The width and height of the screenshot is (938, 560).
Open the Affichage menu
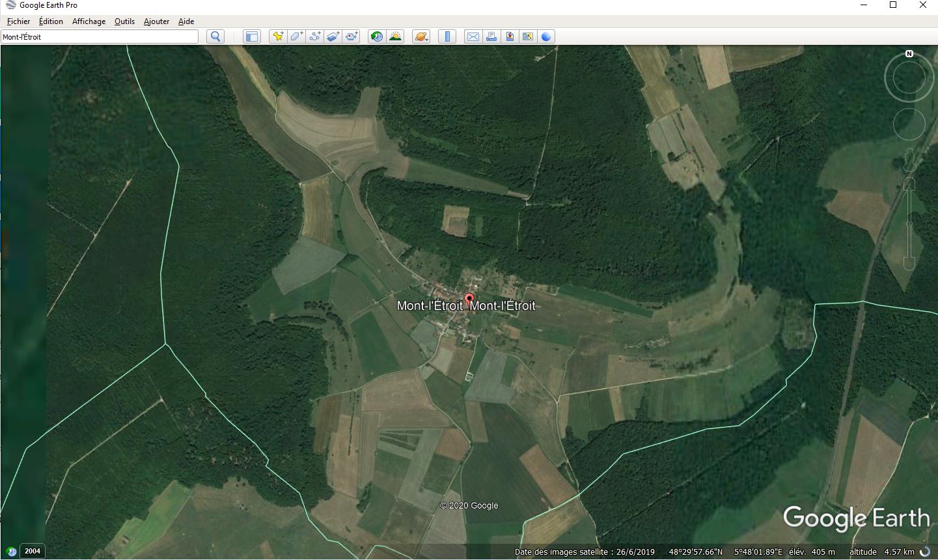89,21
